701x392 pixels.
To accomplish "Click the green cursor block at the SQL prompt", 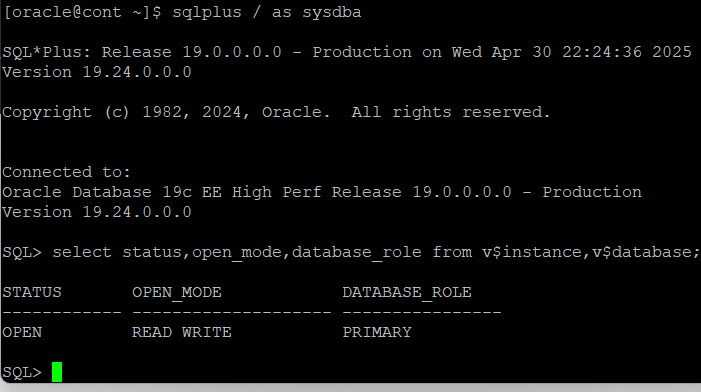I will point(57,372).
